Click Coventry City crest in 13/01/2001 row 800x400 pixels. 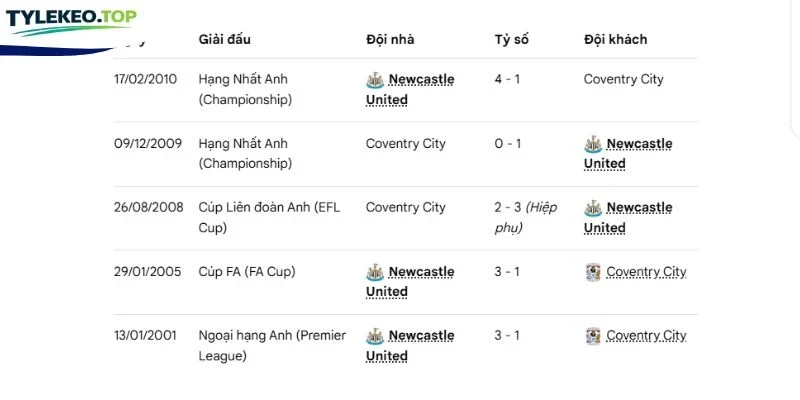tap(593, 336)
